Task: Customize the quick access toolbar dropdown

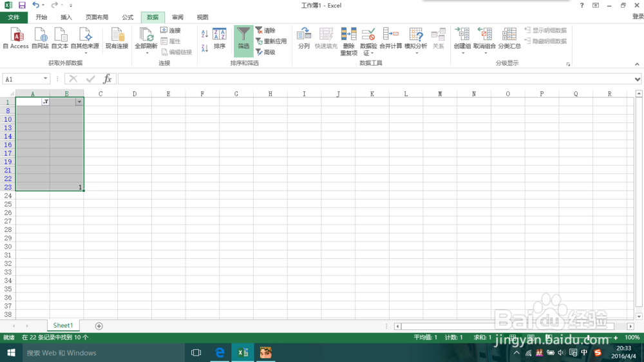Action: click(x=71, y=5)
